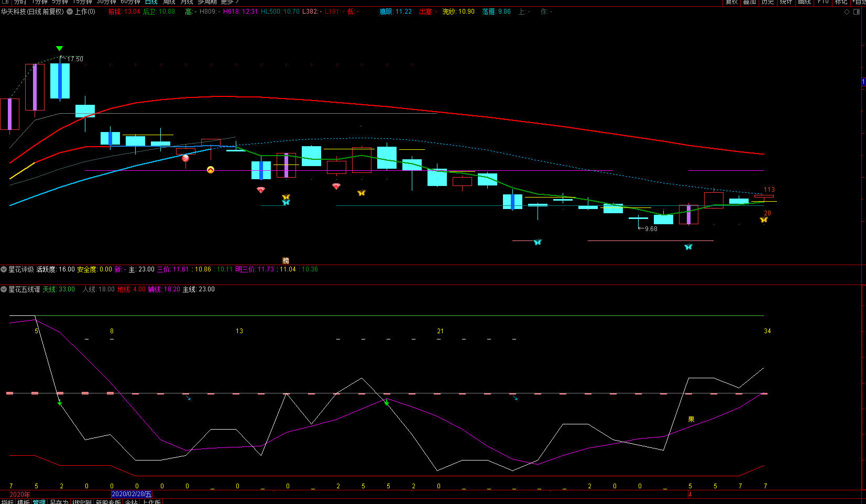
Task: Click the 前锋: 13.04 value in header
Action: click(x=124, y=12)
